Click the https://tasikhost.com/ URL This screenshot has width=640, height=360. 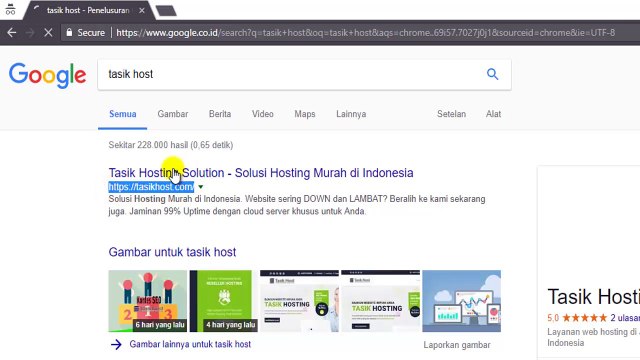click(151, 187)
